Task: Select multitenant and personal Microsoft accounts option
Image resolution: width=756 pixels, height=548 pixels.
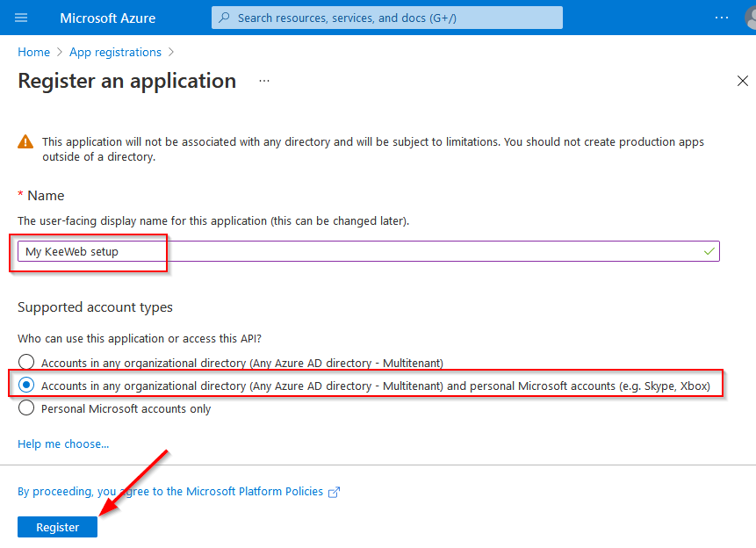Action: click(x=26, y=385)
